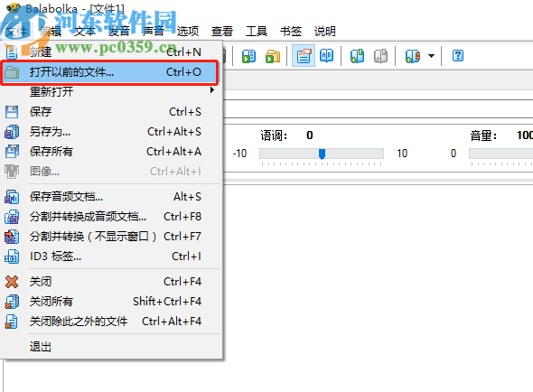
Task: Click the audio save icon beside 保存音频文档
Action: click(x=12, y=197)
